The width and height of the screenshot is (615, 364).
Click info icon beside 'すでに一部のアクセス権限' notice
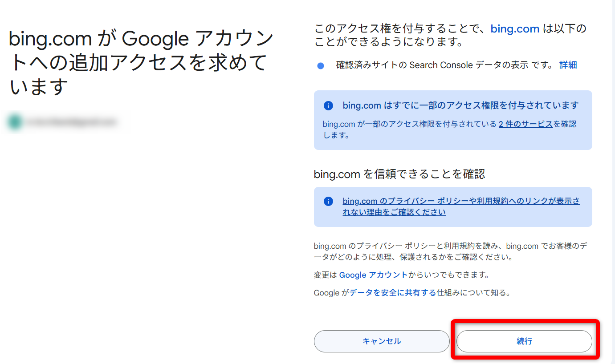point(328,105)
